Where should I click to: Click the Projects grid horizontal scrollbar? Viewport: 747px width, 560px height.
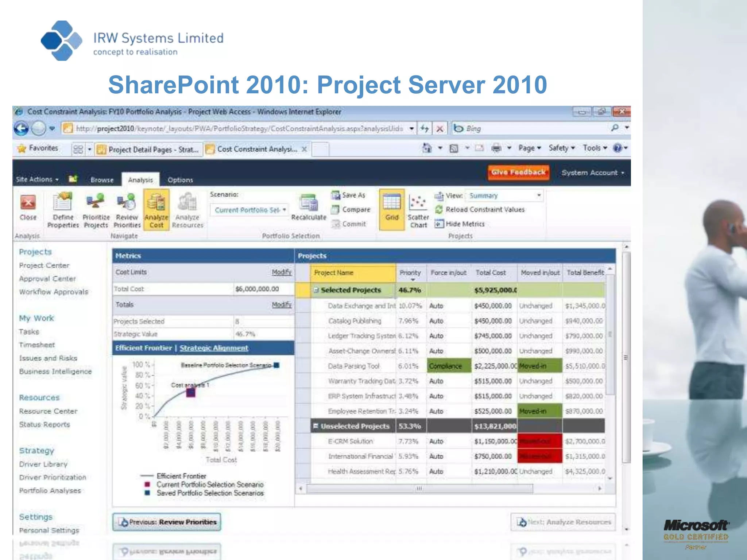(x=420, y=489)
